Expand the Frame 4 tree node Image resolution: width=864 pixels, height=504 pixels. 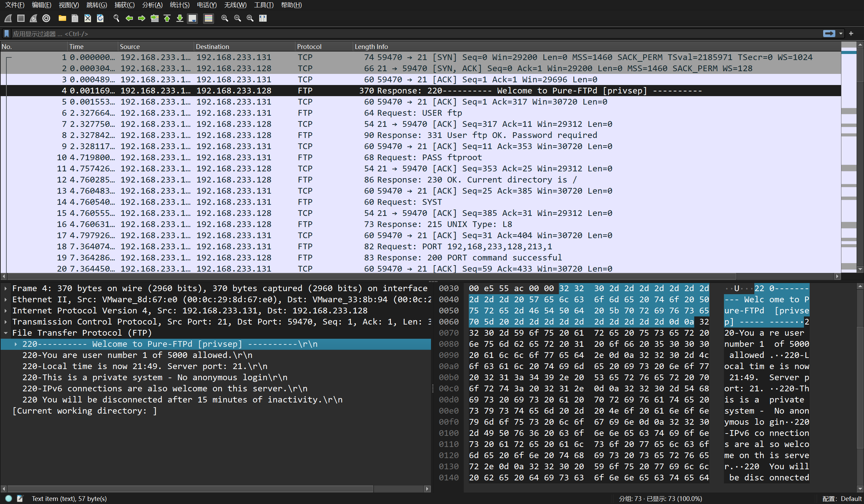point(6,288)
